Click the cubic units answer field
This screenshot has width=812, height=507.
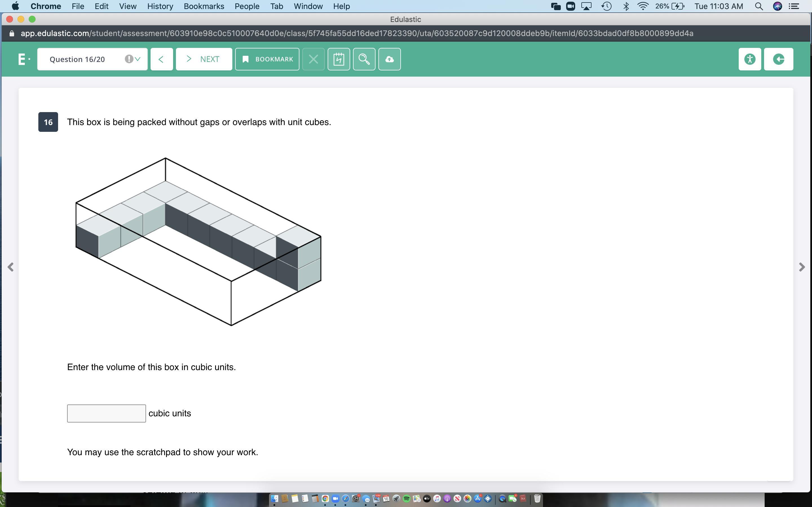coord(106,413)
